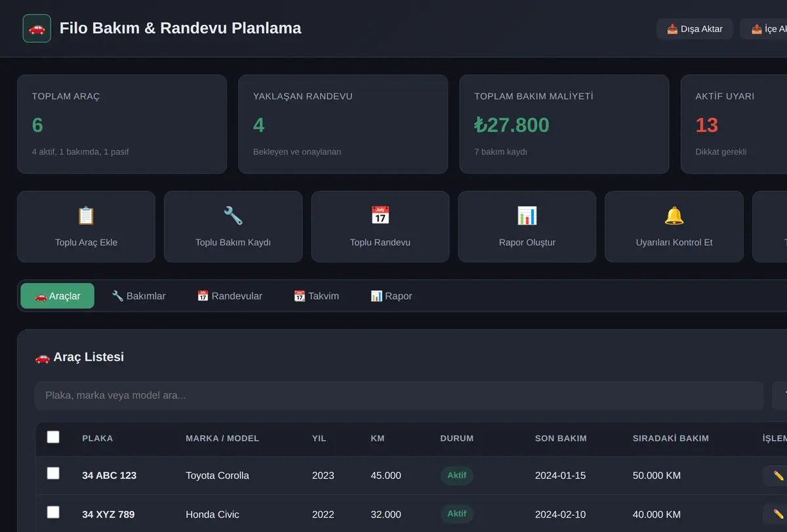Viewport: 787px width, 532px height.
Task: Click the Aktif Uyarı stat card
Action: coord(734,124)
